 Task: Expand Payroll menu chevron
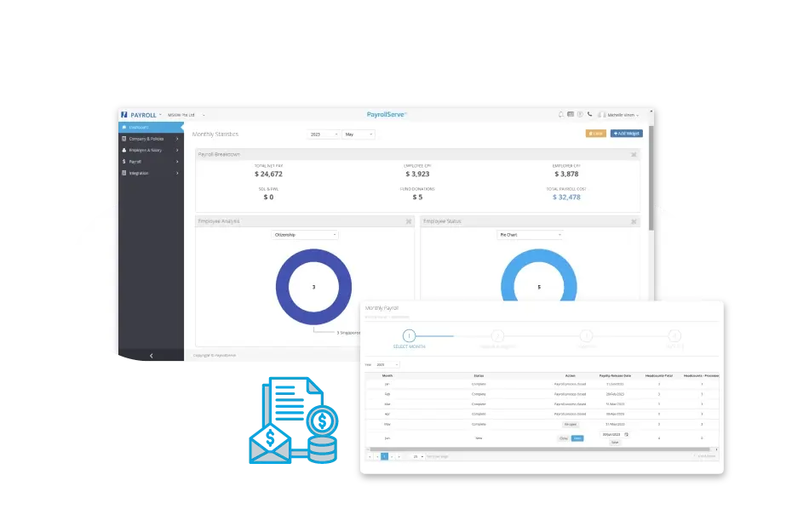point(177,162)
